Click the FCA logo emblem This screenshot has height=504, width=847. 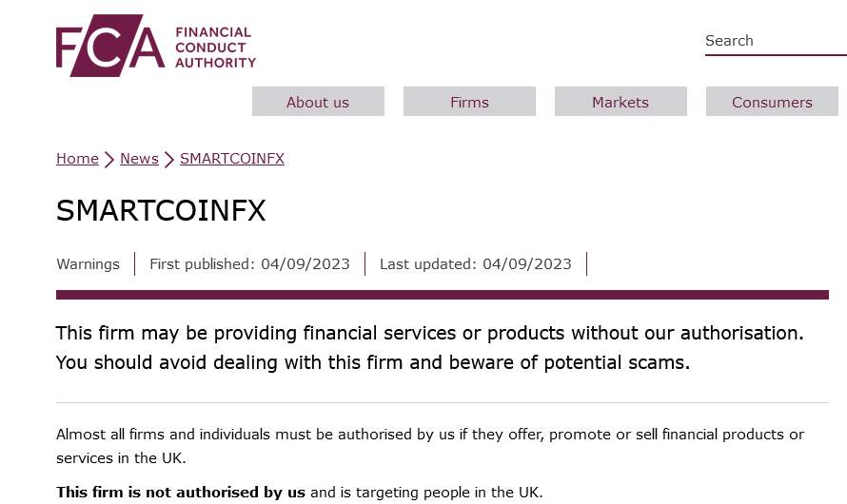[x=110, y=46]
